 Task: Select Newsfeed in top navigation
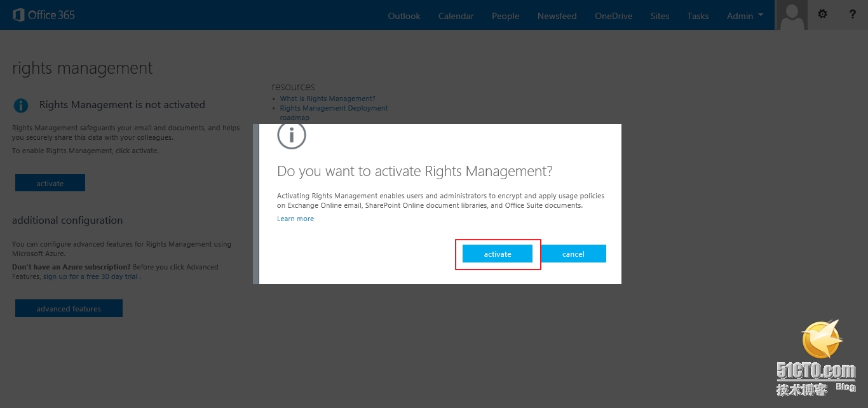[x=557, y=16]
